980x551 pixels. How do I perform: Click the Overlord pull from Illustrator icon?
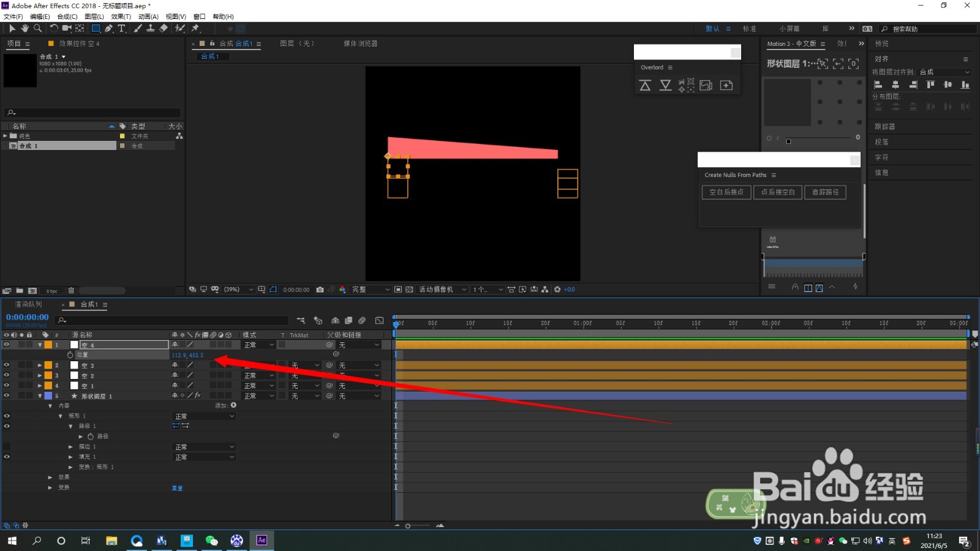pyautogui.click(x=665, y=86)
